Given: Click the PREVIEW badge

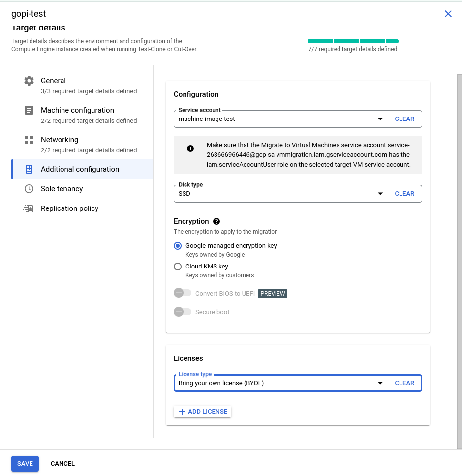Looking at the screenshot, I should 273,293.
